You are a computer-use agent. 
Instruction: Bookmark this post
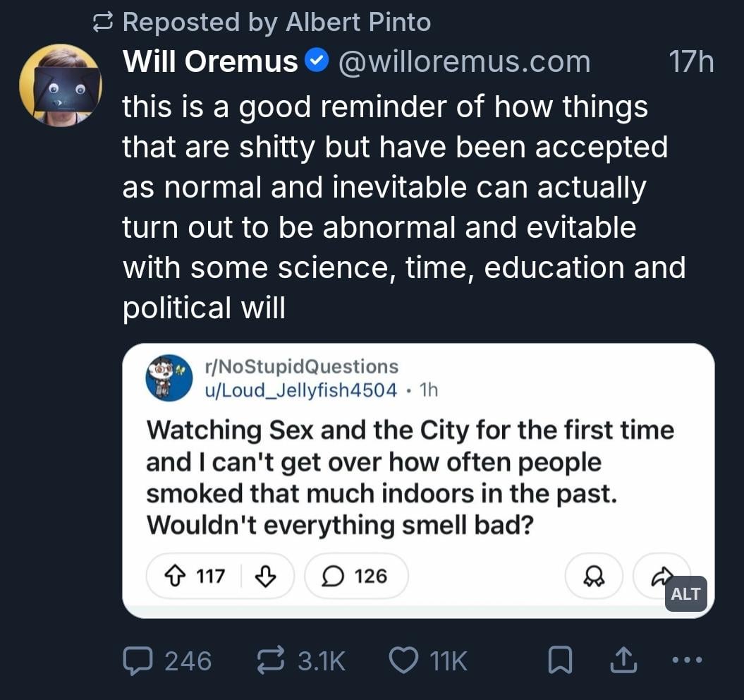click(559, 661)
